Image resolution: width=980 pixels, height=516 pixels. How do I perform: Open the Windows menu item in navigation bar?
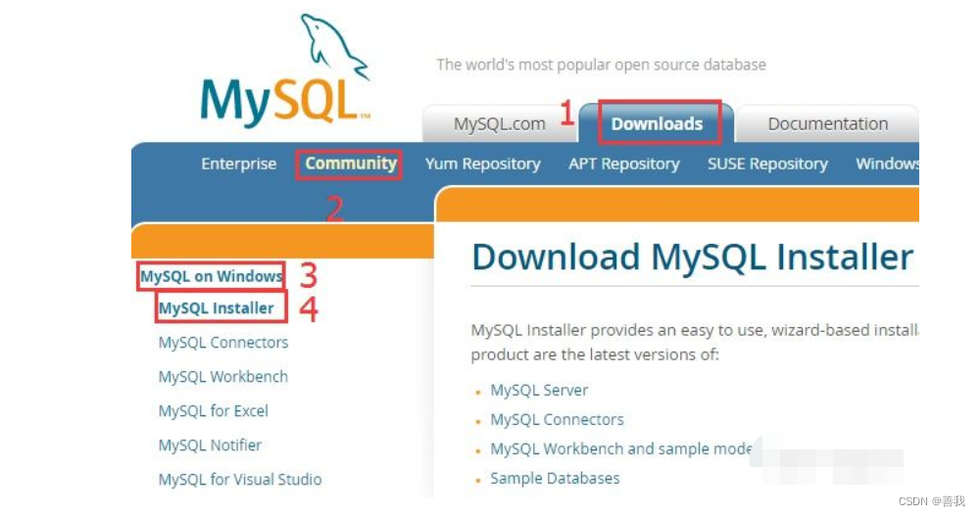tap(887, 164)
